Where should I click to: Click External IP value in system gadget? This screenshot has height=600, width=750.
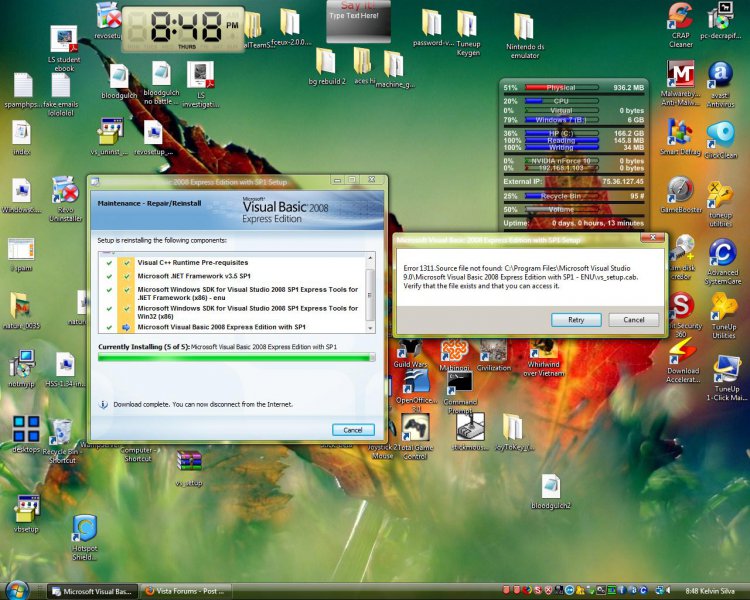pyautogui.click(x=623, y=182)
